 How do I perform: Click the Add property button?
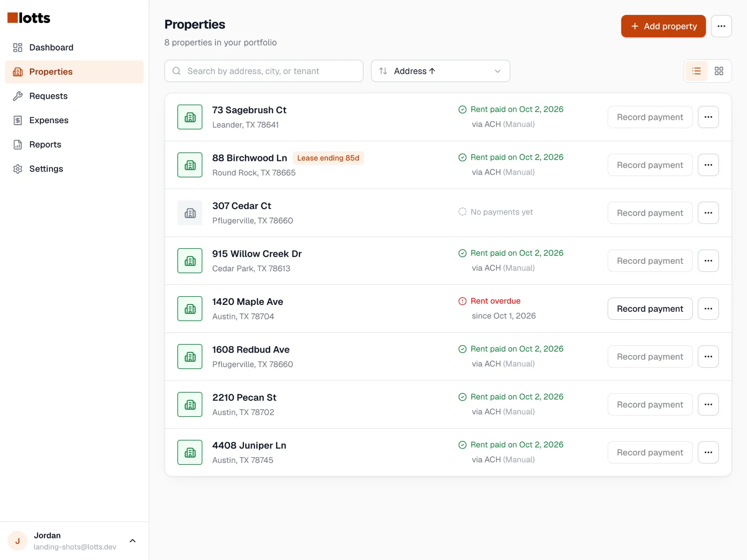[x=663, y=26]
